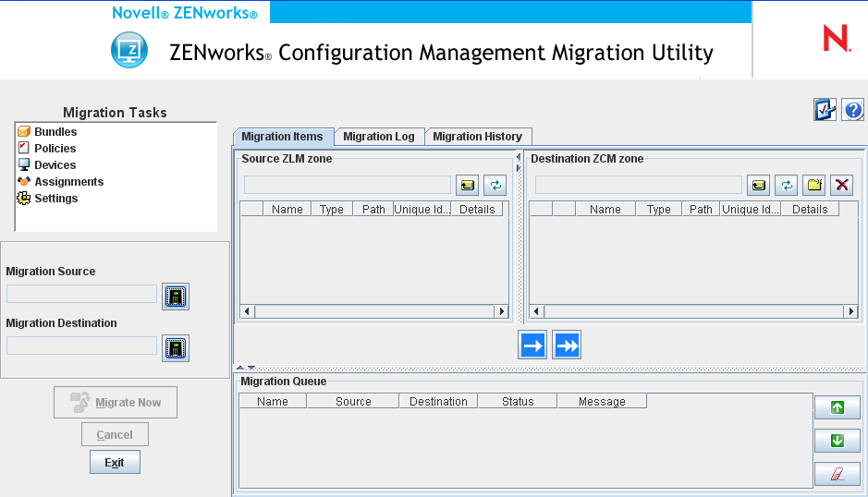Collapse vertical split pane with left arrow
The height and width of the screenshot is (497, 868).
click(x=519, y=157)
